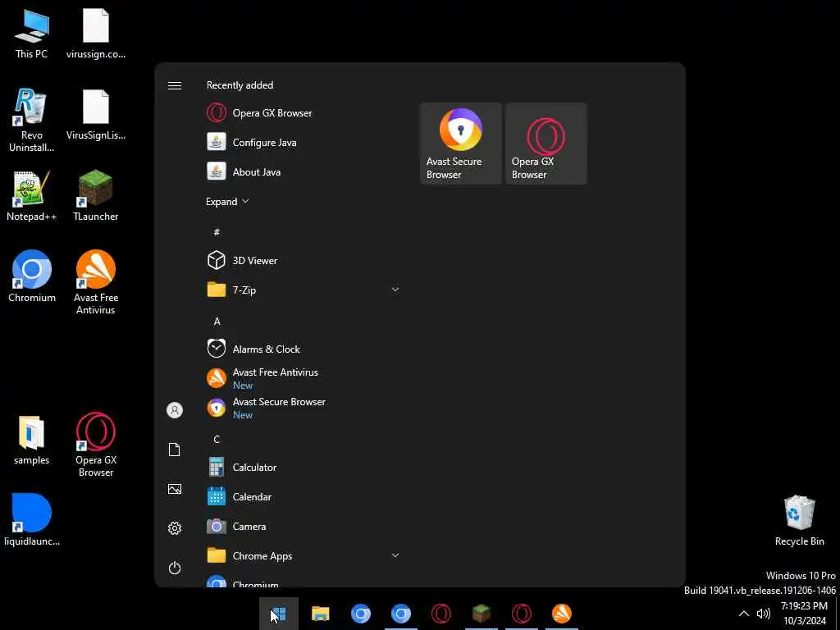Click the Avast Secure Browser pinned tile
The image size is (840, 630).
(x=461, y=144)
